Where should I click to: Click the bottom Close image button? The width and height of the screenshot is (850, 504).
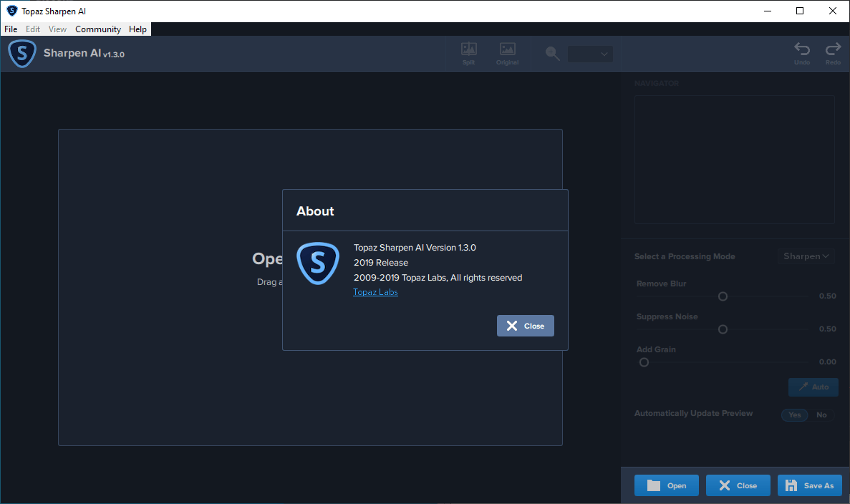pos(738,485)
